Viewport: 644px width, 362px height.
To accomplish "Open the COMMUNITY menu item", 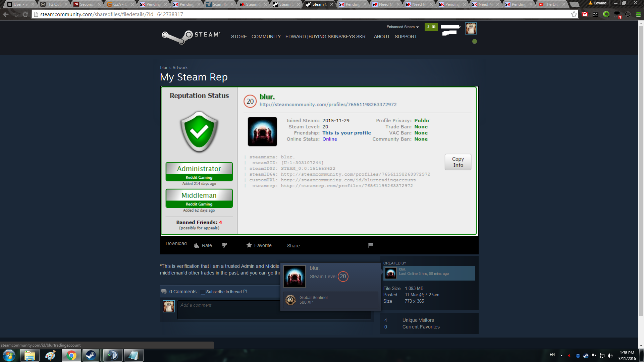I will point(266,37).
